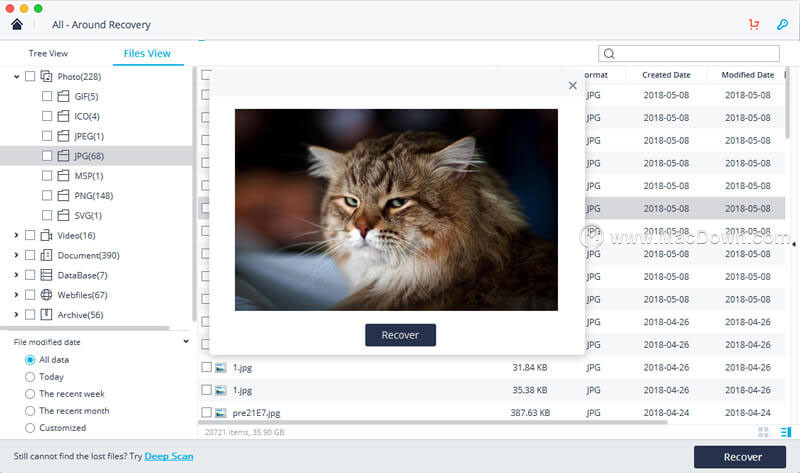The width and height of the screenshot is (800, 473).
Task: Select the SVG(1) tree label
Action: (x=88, y=216)
